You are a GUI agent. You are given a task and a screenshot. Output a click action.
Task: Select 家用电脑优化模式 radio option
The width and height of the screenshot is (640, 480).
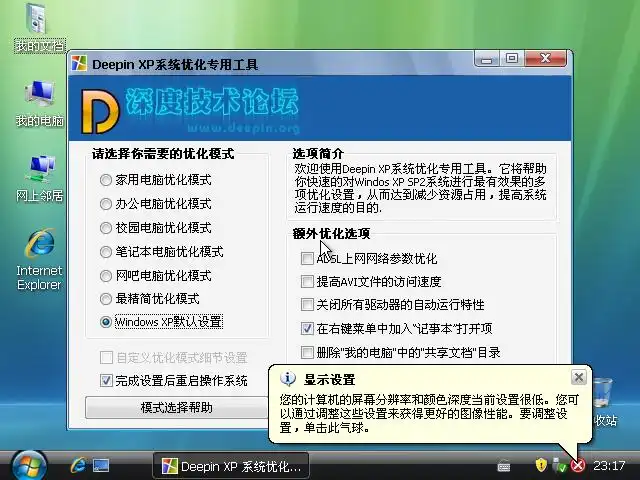tap(156, 180)
